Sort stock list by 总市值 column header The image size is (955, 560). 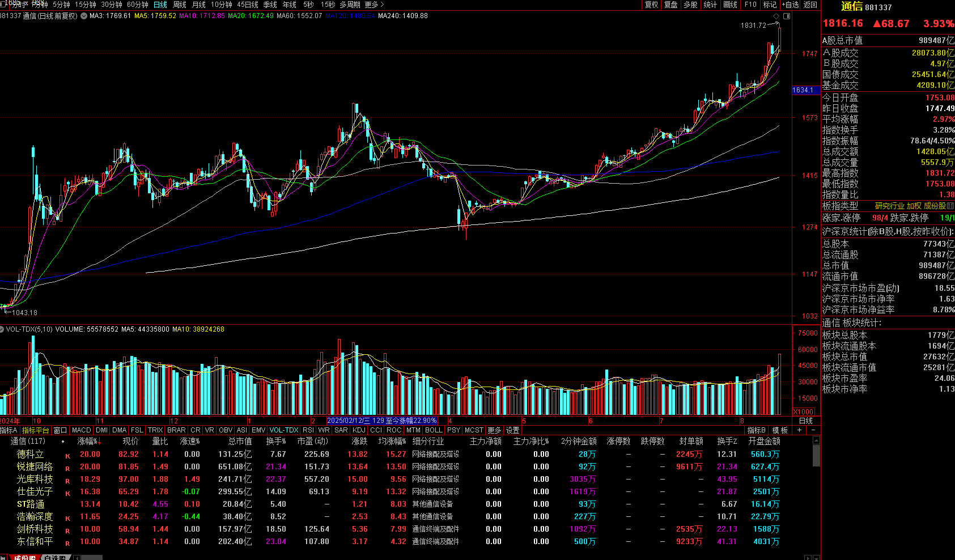coord(240,441)
